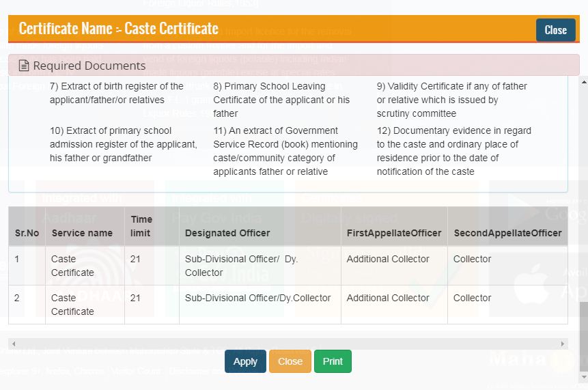Select the Sr.No column header
Viewport: 588px width, 390px height.
pyautogui.click(x=27, y=233)
